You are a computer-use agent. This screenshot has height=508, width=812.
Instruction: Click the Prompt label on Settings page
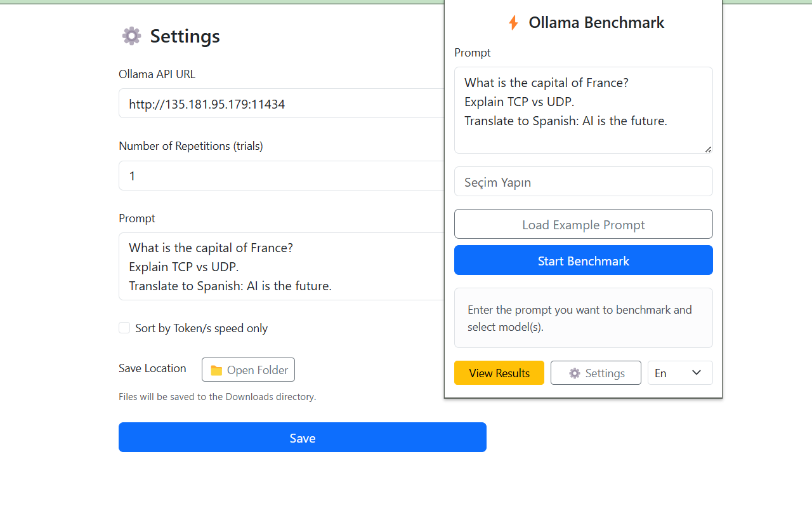pyautogui.click(x=136, y=218)
